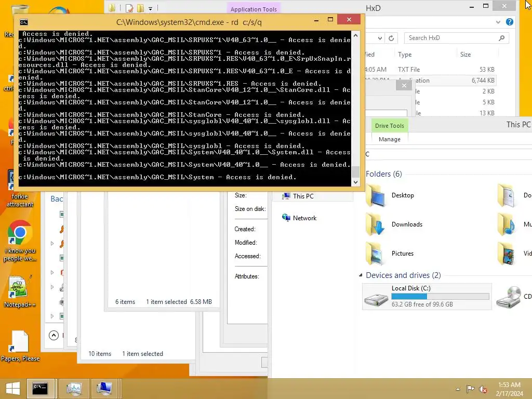The width and height of the screenshot is (532, 399).
Task: Select the Music folder icon in This PC
Action: tap(507, 224)
